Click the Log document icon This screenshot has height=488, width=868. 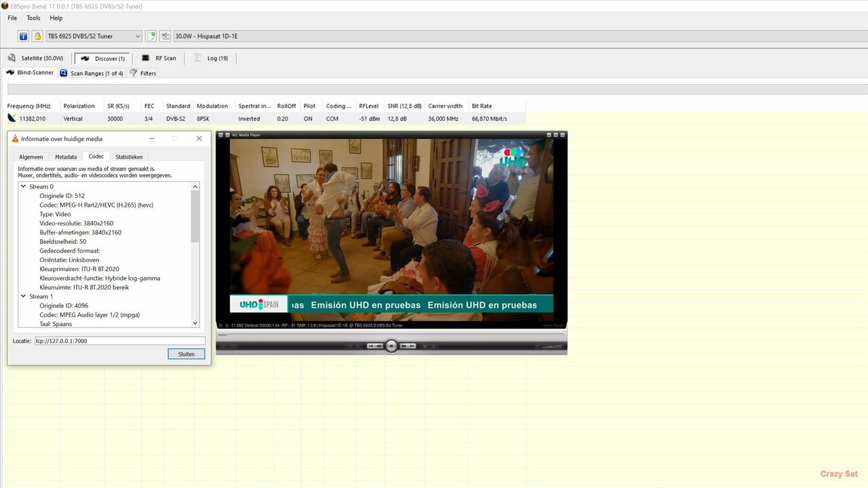[x=197, y=58]
